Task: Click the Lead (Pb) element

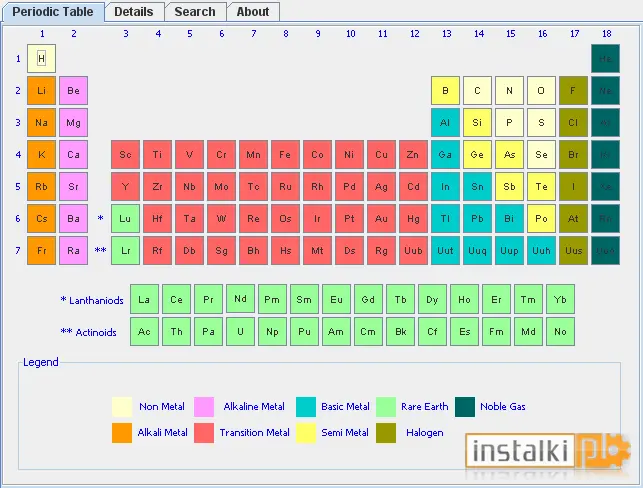Action: pyautogui.click(x=477, y=219)
